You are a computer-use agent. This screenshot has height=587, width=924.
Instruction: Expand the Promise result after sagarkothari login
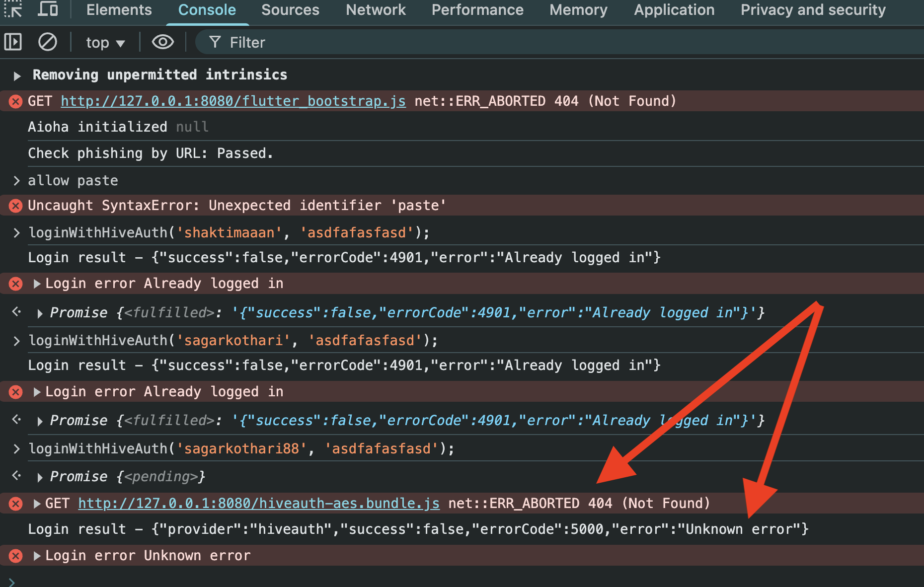[x=40, y=421]
